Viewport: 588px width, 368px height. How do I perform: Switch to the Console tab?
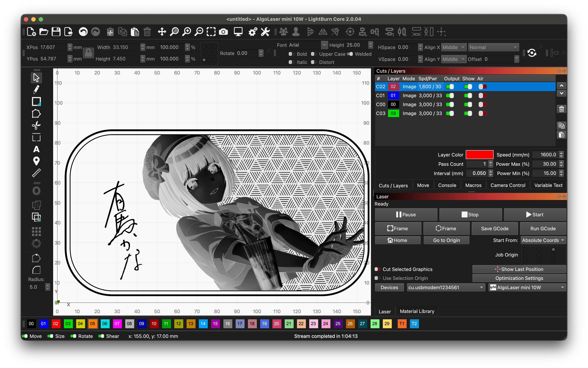click(x=447, y=185)
